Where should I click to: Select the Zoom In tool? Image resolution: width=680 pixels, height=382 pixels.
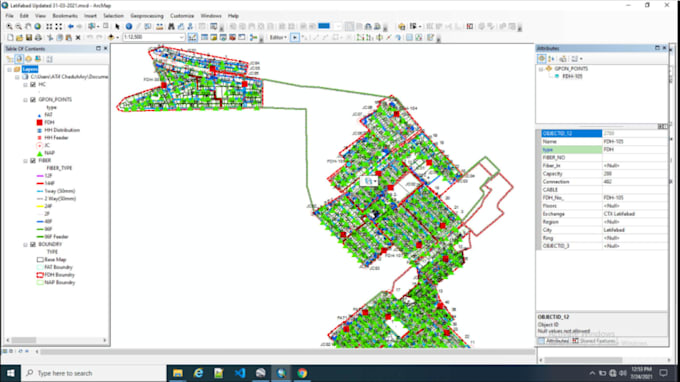[9, 26]
